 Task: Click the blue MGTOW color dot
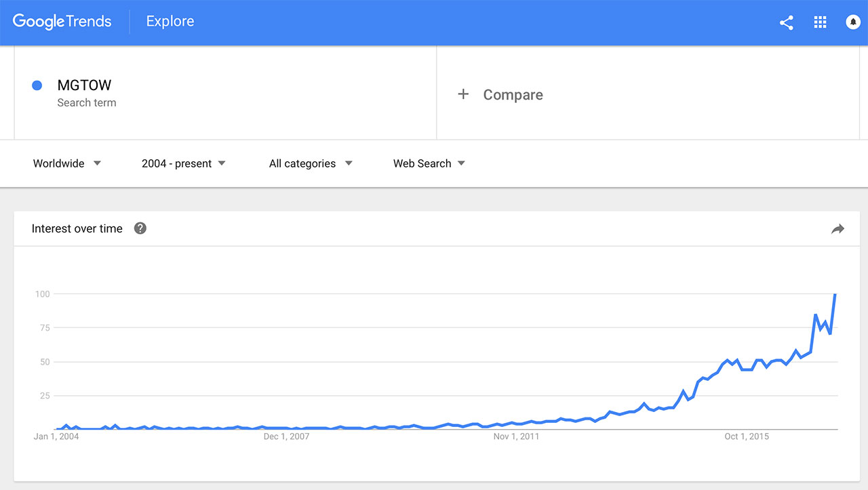point(37,85)
